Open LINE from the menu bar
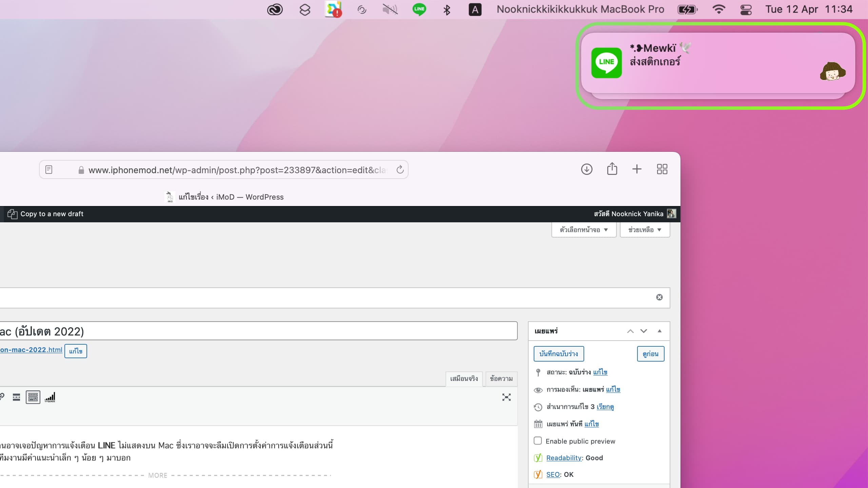The image size is (868, 488). [419, 9]
